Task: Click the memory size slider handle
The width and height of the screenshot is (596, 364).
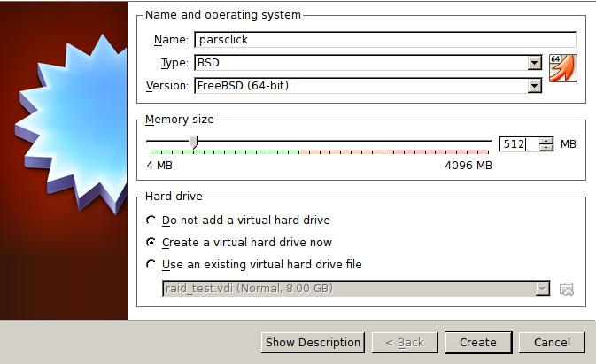Action: (x=194, y=143)
